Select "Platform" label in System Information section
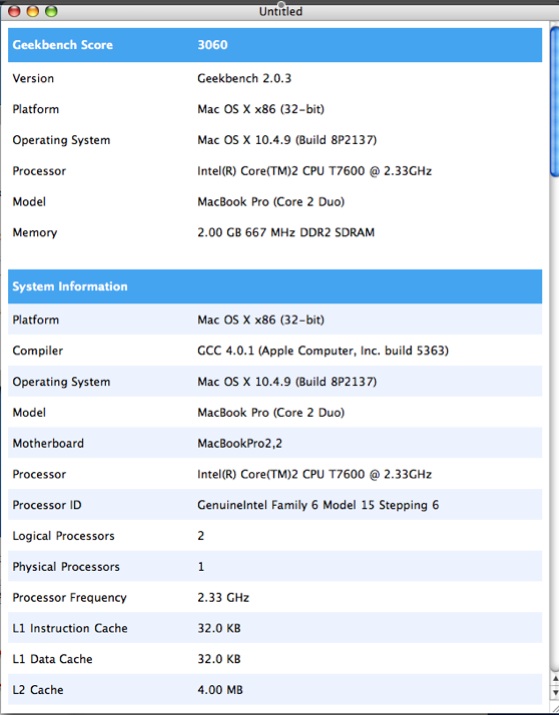Image resolution: width=559 pixels, height=715 pixels. pyautogui.click(x=36, y=320)
